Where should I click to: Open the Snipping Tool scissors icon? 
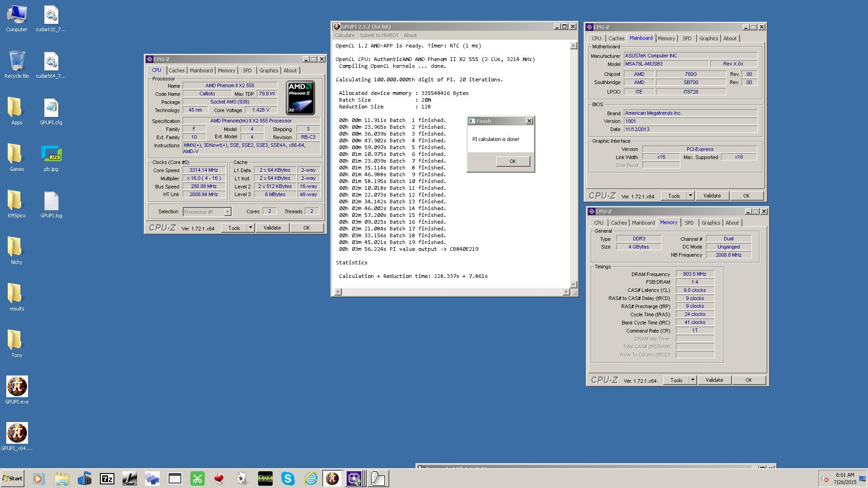[x=198, y=479]
